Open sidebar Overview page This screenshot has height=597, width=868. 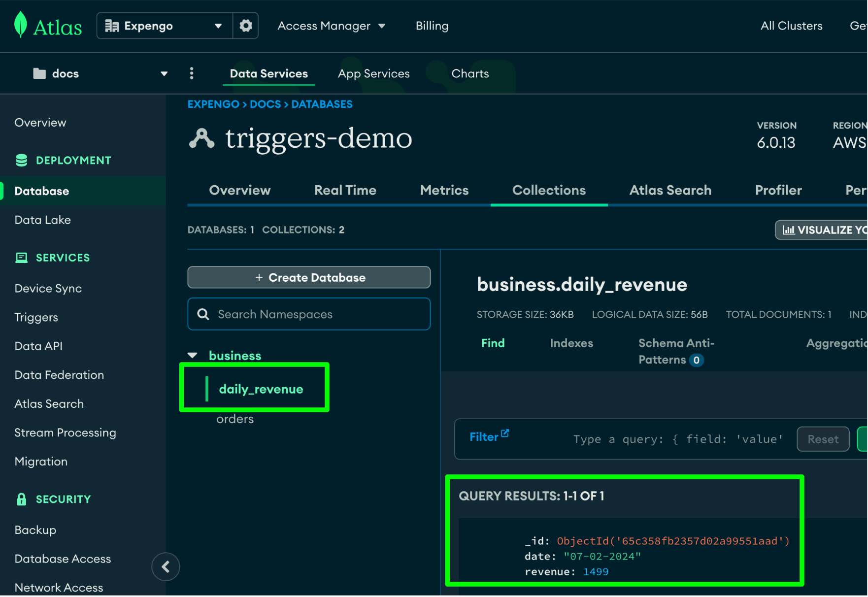point(40,123)
